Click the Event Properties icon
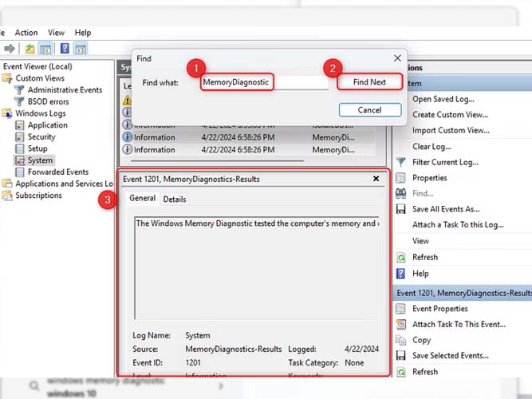Viewport: 532px width, 399px height. point(401,309)
